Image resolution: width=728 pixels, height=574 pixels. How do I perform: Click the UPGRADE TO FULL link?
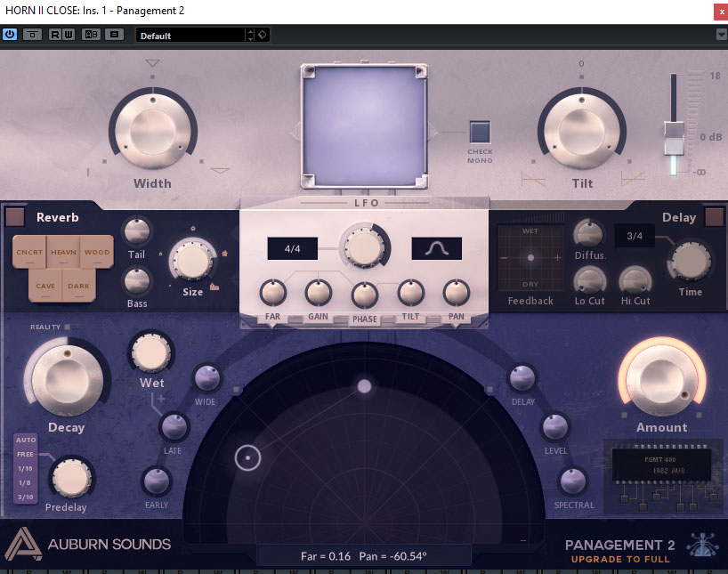[x=620, y=559]
